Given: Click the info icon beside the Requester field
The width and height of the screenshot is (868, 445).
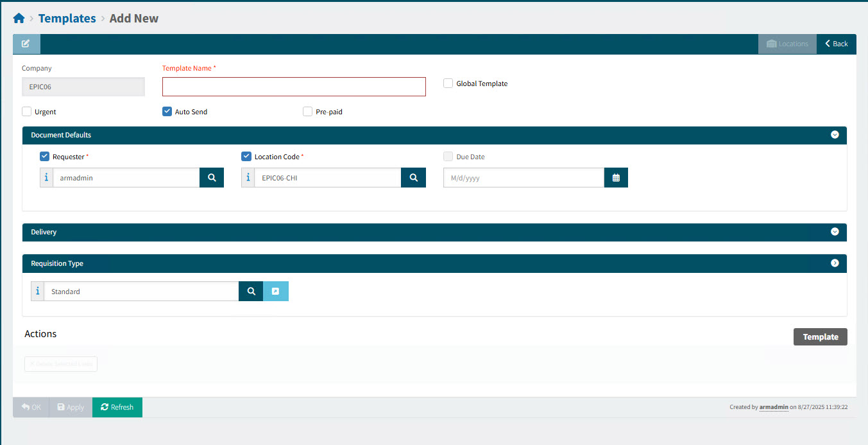Looking at the screenshot, I should tap(46, 177).
